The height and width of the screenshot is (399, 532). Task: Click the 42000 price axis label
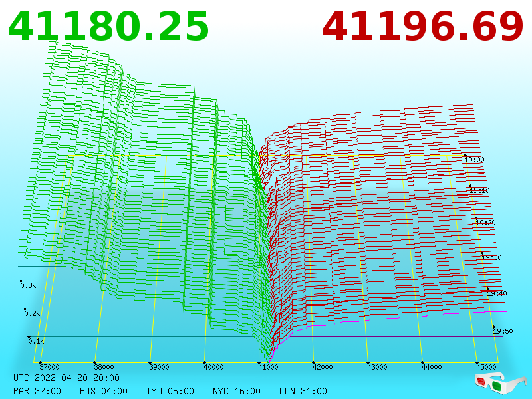pos(323,367)
